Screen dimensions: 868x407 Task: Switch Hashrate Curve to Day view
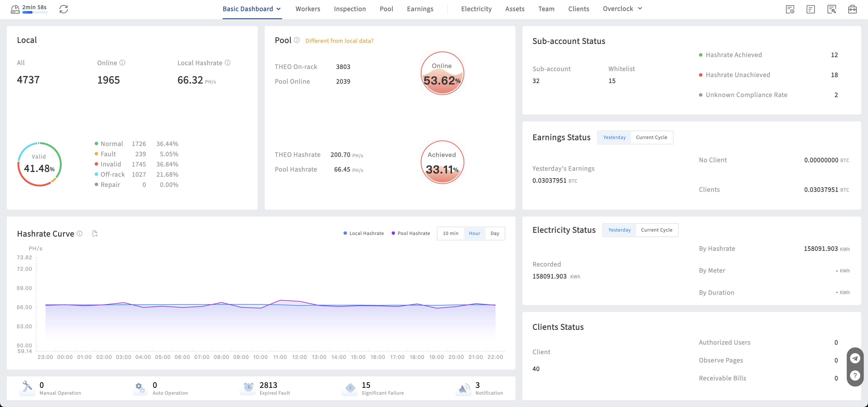495,233
